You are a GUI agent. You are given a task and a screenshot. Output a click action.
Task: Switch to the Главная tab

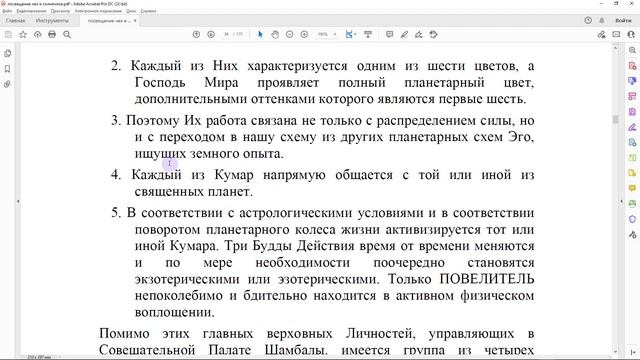[x=16, y=20]
